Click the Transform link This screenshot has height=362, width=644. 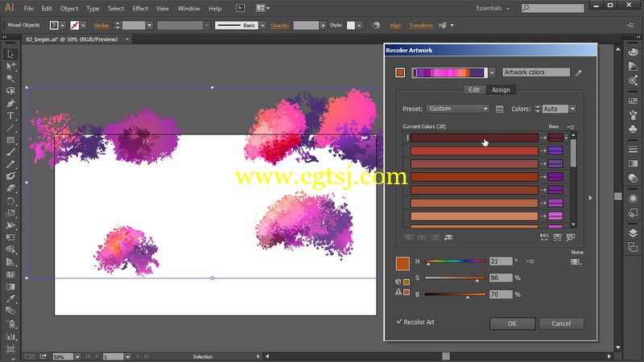[420, 26]
